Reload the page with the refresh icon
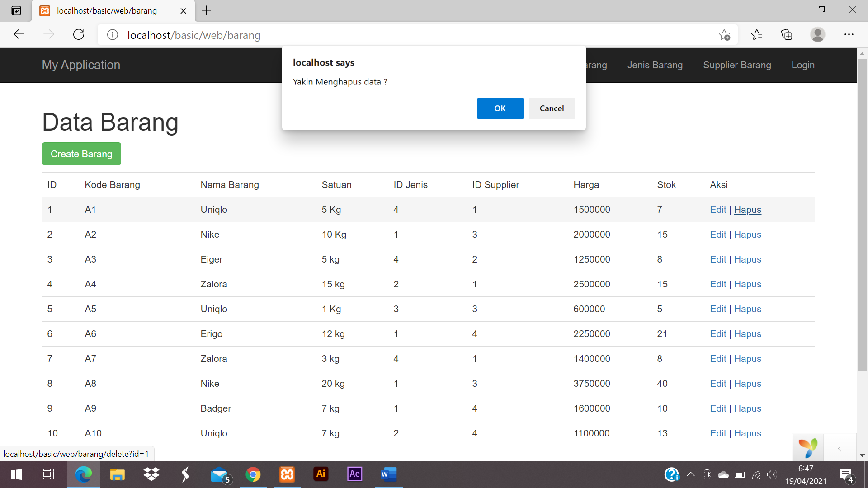868x488 pixels. [x=79, y=35]
